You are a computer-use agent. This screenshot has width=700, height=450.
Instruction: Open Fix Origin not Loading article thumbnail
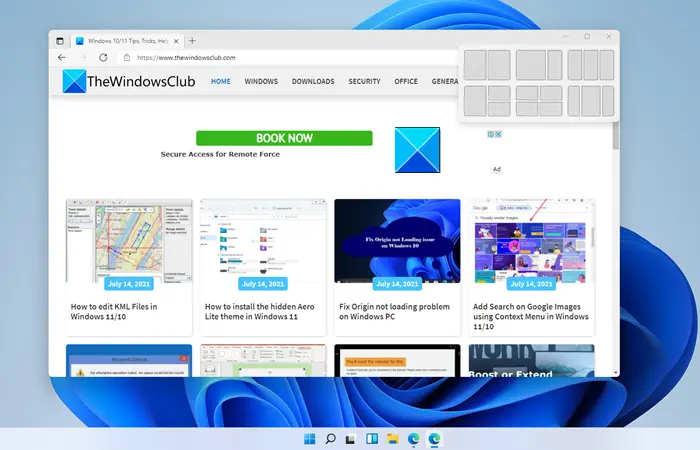click(397, 241)
